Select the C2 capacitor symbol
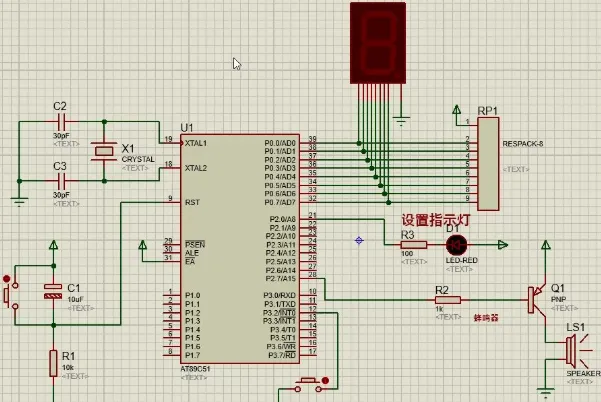This screenshot has height=402, width=601. tap(61, 122)
